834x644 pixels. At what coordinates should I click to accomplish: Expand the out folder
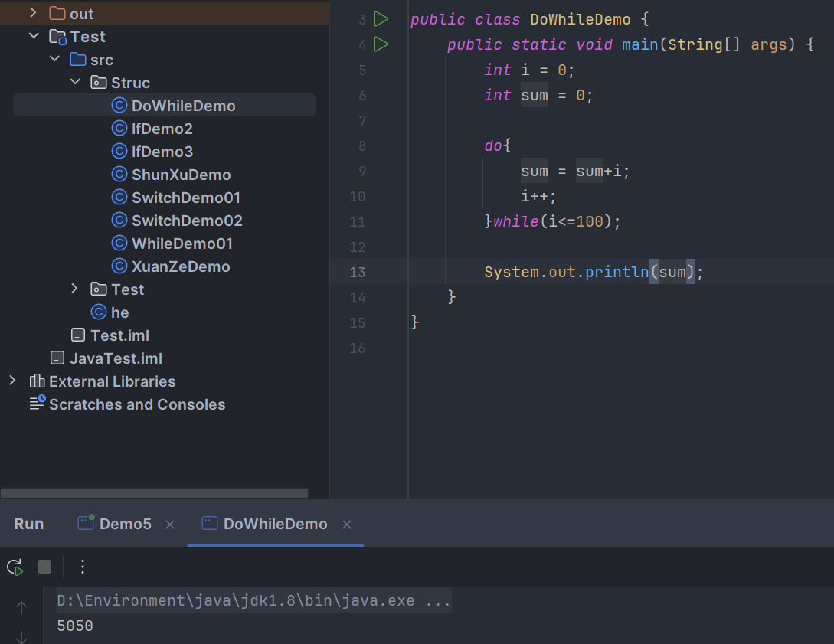pos(33,13)
